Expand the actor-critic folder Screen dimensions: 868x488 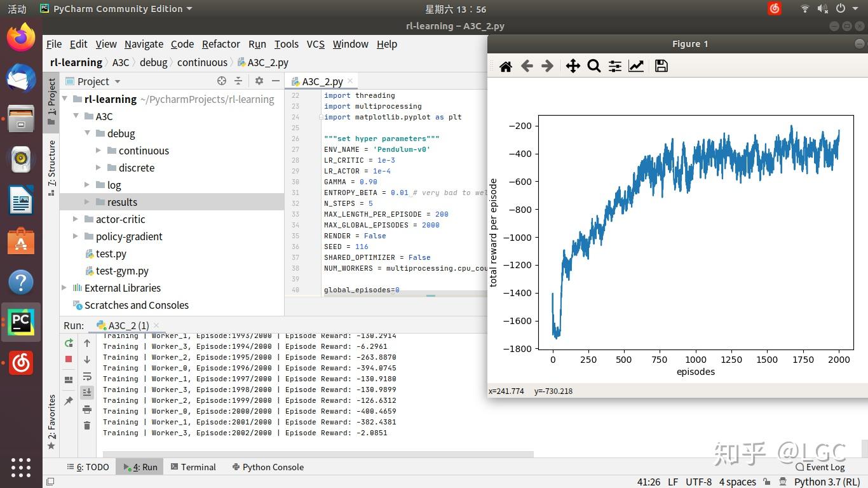tap(76, 219)
